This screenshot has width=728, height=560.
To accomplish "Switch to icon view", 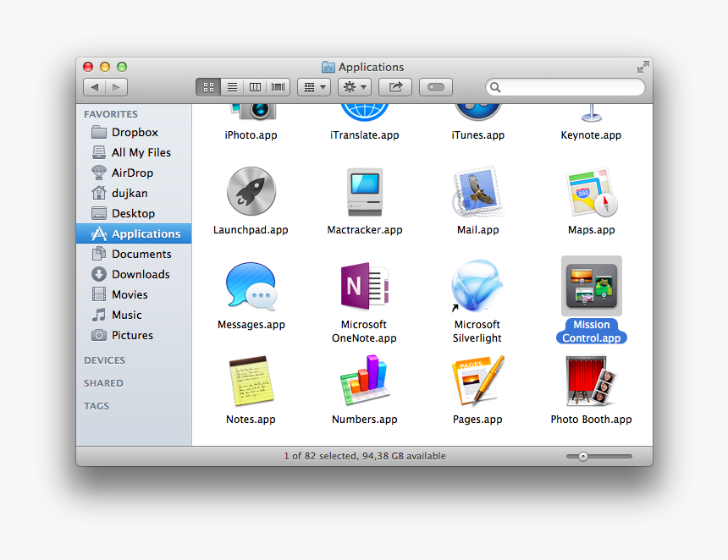I will [x=208, y=87].
